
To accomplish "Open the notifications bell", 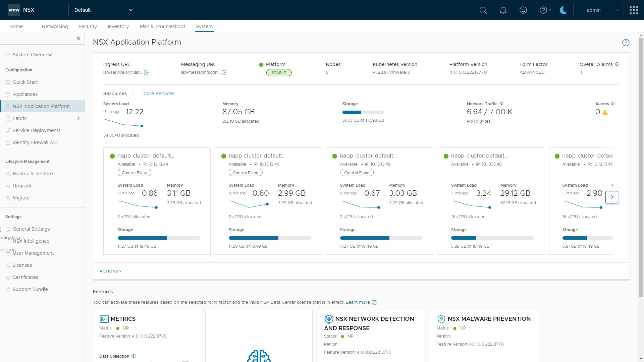I will point(503,10).
